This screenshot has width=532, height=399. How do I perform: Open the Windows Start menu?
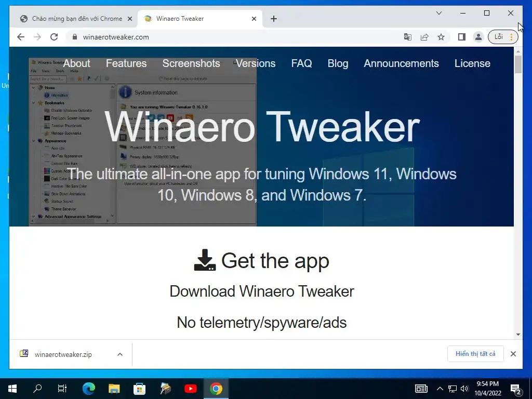coord(12,389)
